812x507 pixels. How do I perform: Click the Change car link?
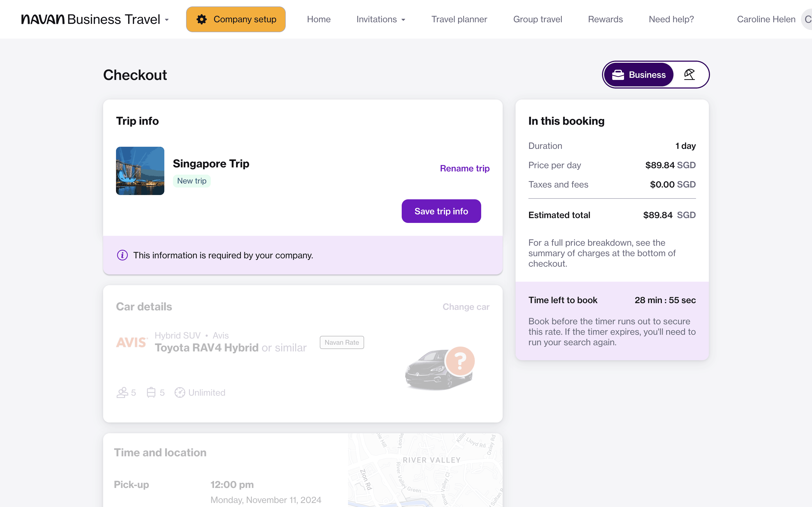pyautogui.click(x=466, y=307)
